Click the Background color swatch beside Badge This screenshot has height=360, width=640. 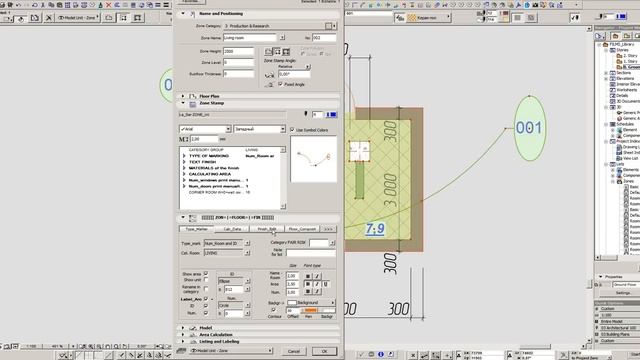292,302
